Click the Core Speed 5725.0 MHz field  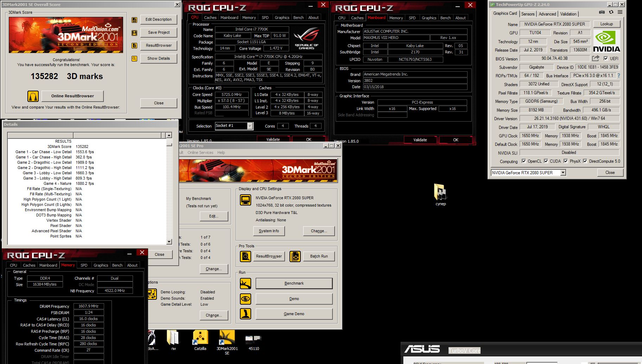coord(231,95)
